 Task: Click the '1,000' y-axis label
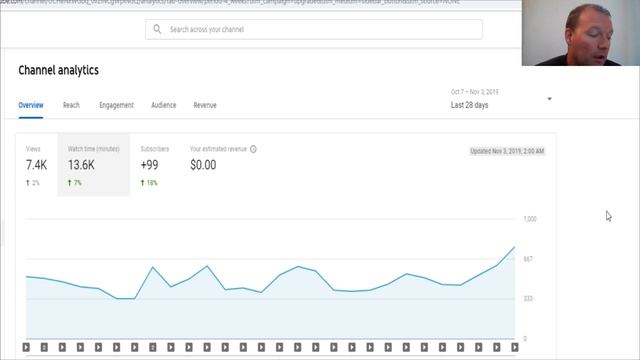pyautogui.click(x=530, y=219)
